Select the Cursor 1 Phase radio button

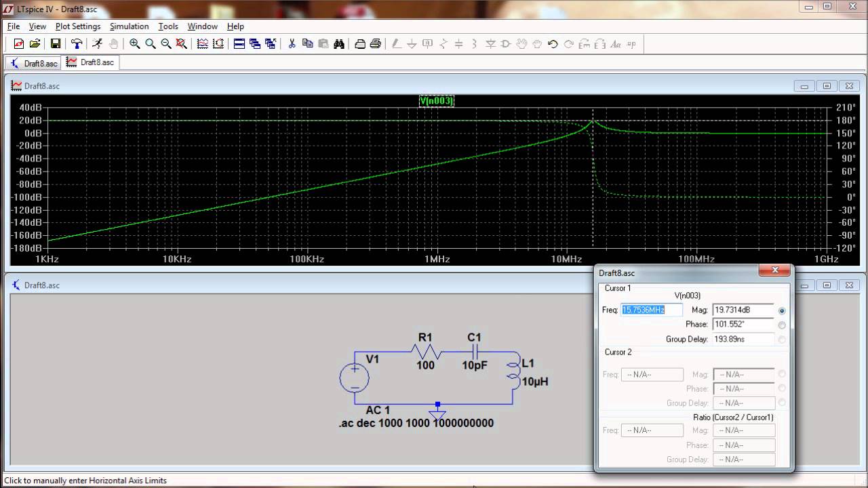pyautogui.click(x=782, y=325)
